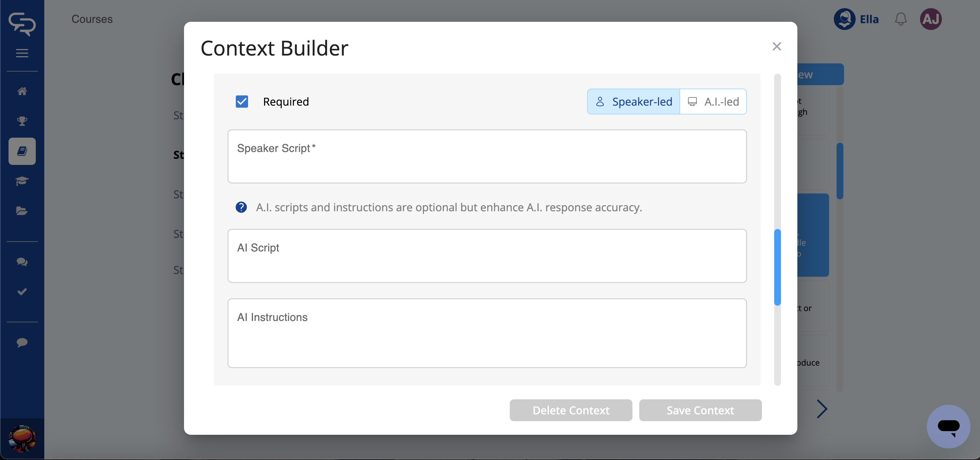Image resolution: width=980 pixels, height=460 pixels.
Task: Click the home icon in sidebar
Action: point(22,91)
